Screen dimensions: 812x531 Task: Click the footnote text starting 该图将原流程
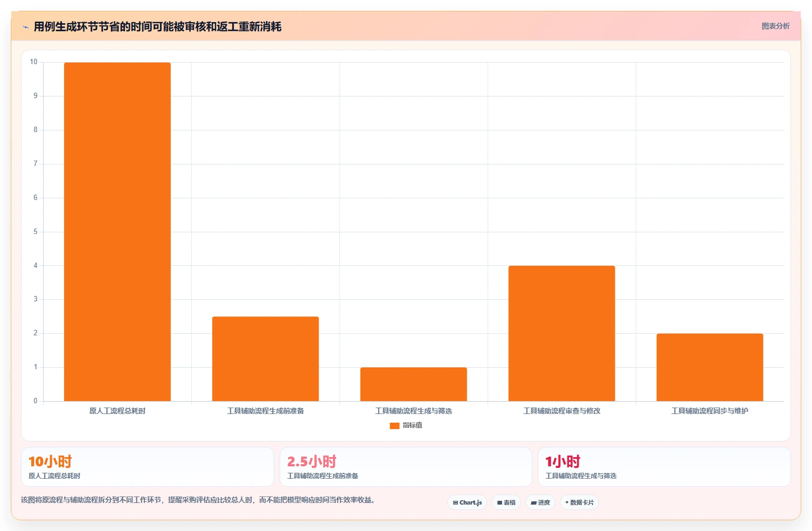(198, 500)
